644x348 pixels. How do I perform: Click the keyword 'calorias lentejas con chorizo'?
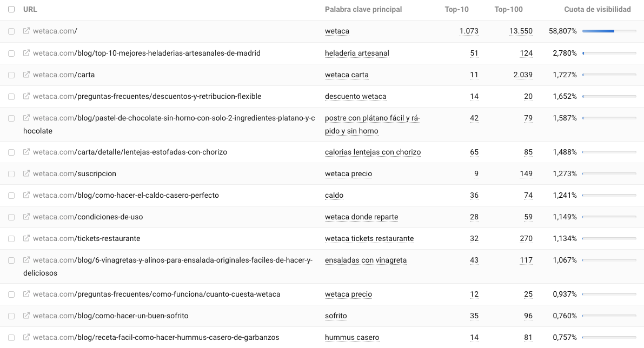pyautogui.click(x=373, y=152)
